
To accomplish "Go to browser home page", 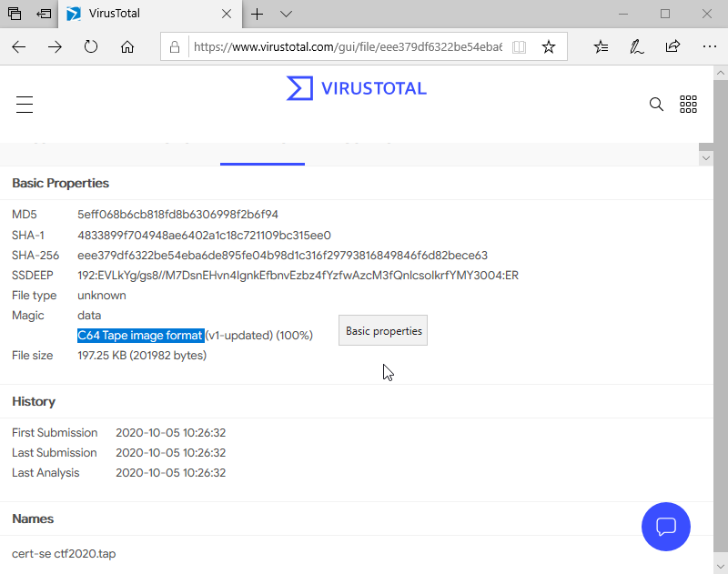I will [127, 46].
